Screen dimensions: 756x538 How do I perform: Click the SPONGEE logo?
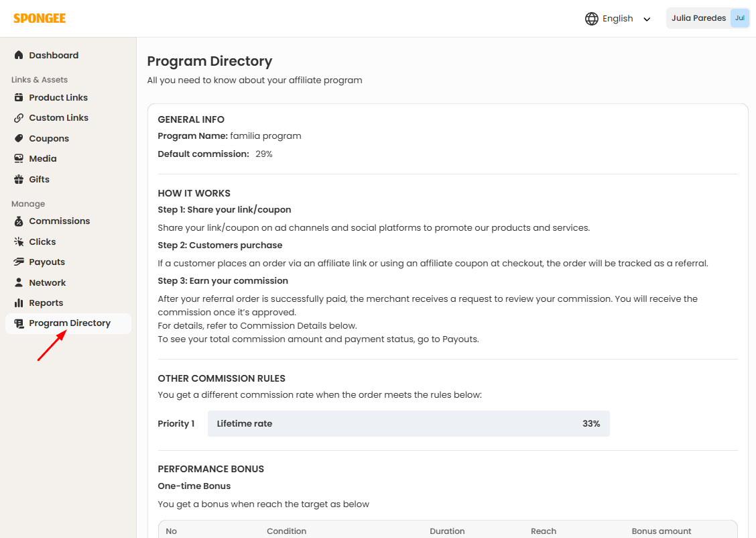pos(40,18)
